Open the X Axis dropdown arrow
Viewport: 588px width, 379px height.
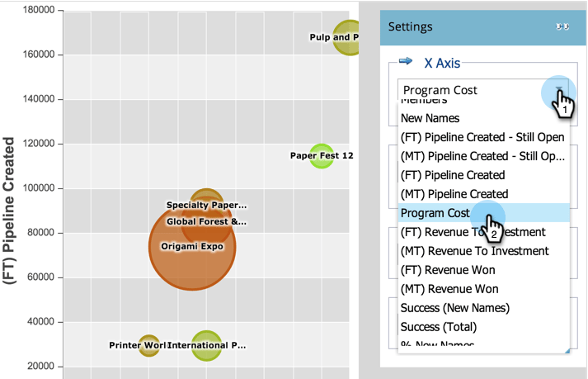(559, 90)
